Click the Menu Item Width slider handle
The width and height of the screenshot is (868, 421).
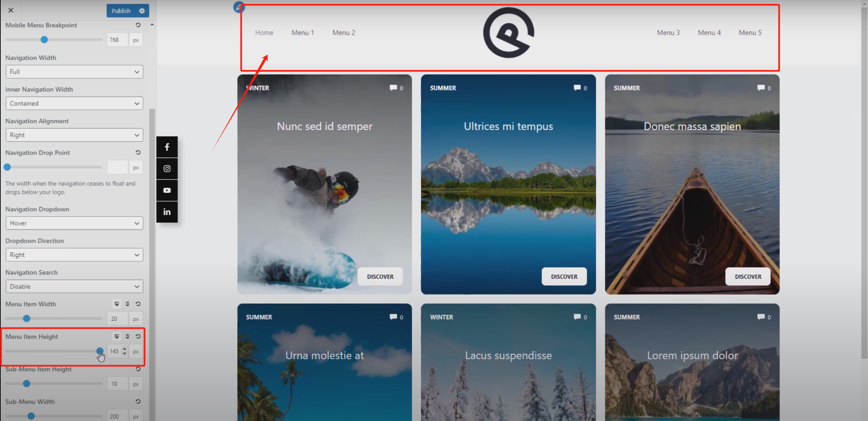click(26, 319)
